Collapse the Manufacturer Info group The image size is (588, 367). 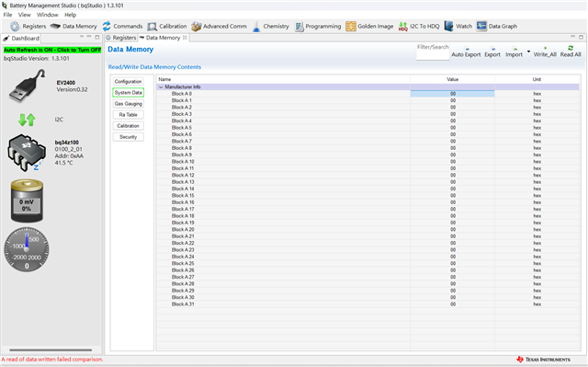coord(161,87)
